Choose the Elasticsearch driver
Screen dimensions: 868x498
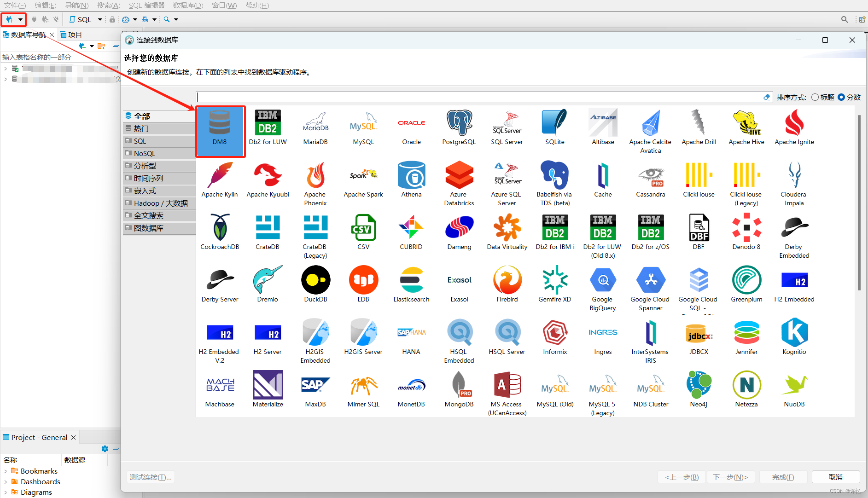point(411,285)
